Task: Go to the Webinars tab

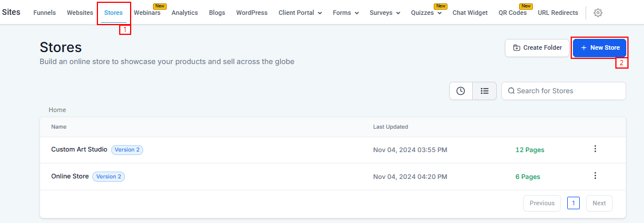Action: (x=147, y=13)
